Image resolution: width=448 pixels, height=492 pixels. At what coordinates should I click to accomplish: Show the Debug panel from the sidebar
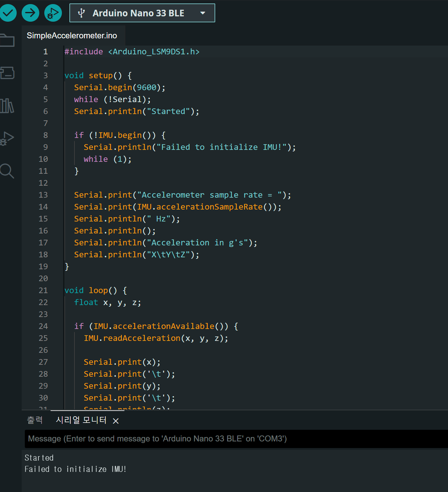pyautogui.click(x=7, y=138)
